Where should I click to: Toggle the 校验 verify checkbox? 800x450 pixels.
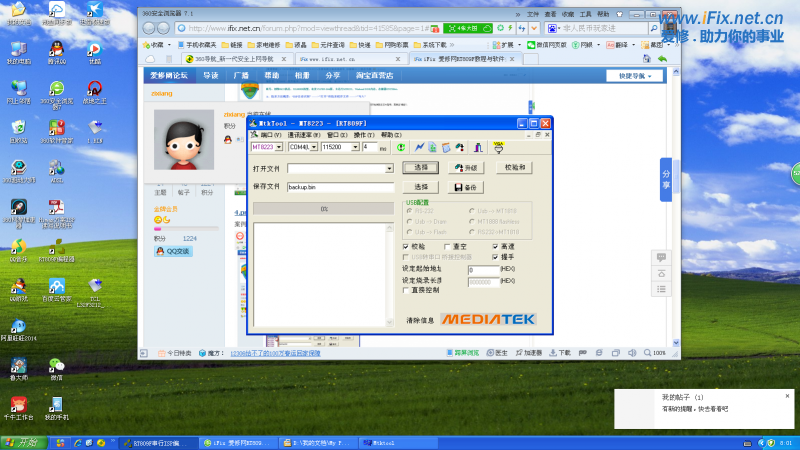[405, 246]
